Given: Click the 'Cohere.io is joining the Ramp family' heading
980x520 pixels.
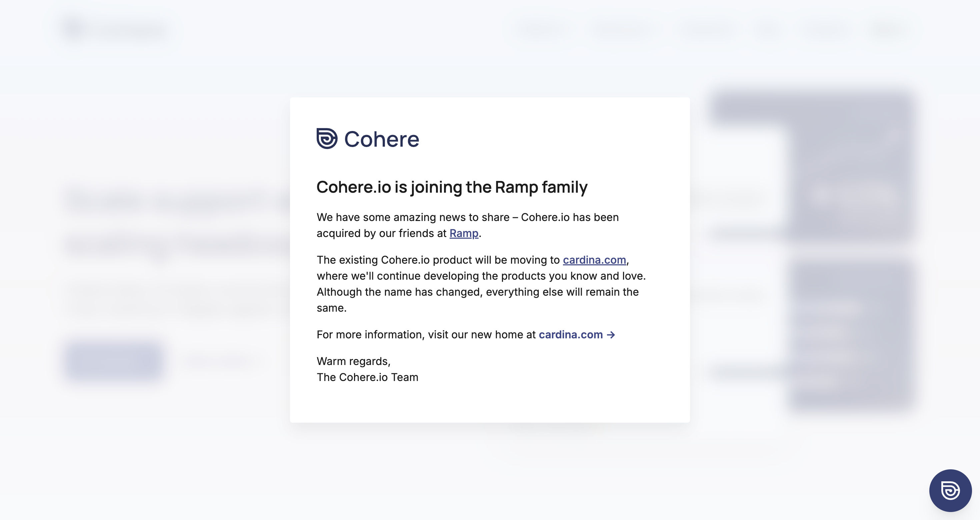Looking at the screenshot, I should (x=452, y=187).
